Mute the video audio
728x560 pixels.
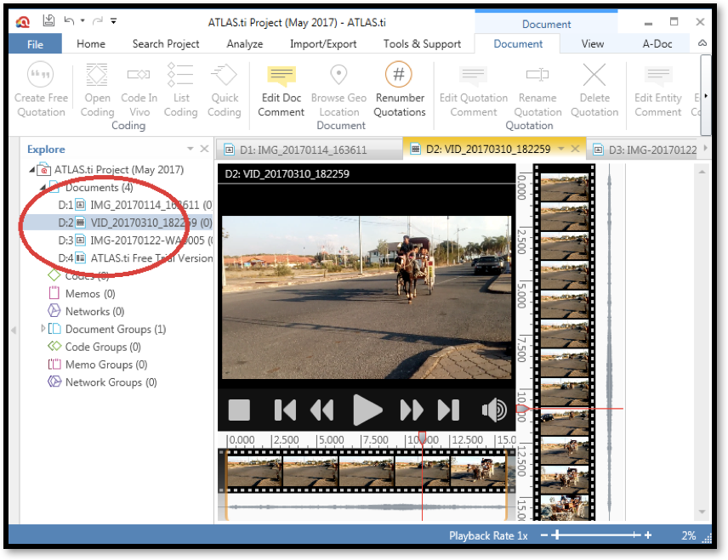click(x=494, y=409)
